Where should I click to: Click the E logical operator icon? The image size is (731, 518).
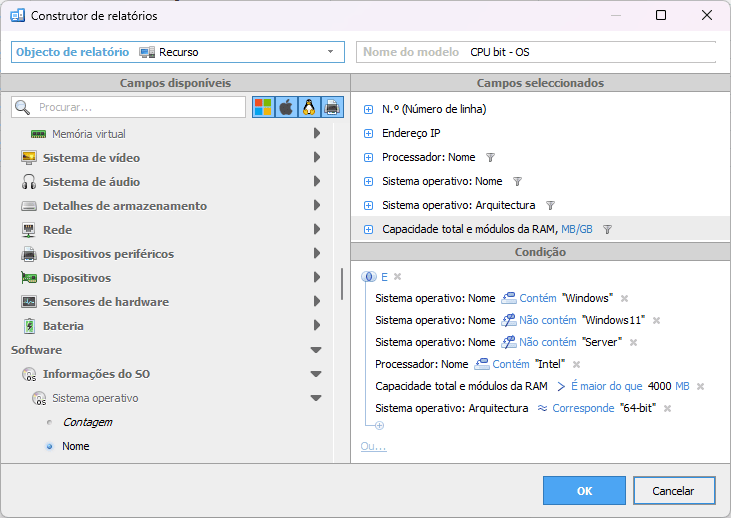click(368, 276)
